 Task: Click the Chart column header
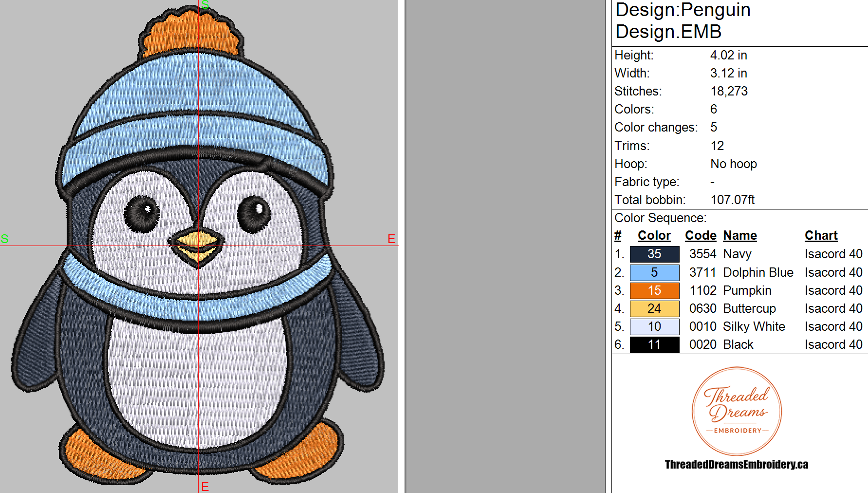tap(821, 236)
